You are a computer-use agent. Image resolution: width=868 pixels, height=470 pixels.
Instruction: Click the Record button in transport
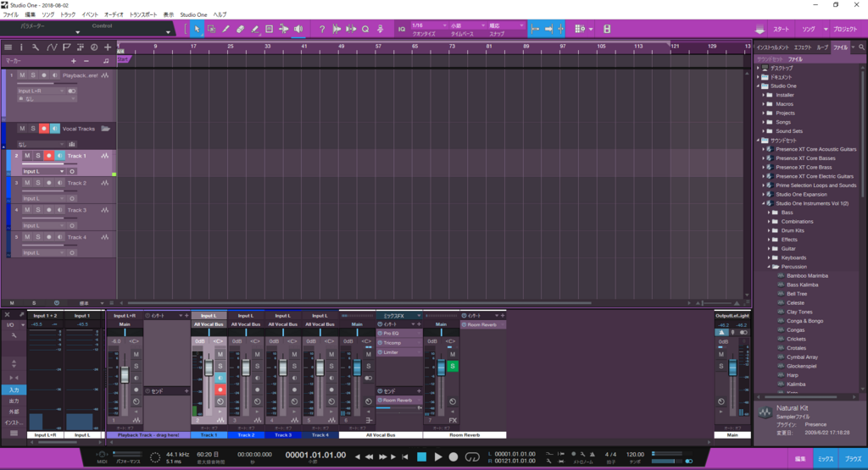coord(453,456)
